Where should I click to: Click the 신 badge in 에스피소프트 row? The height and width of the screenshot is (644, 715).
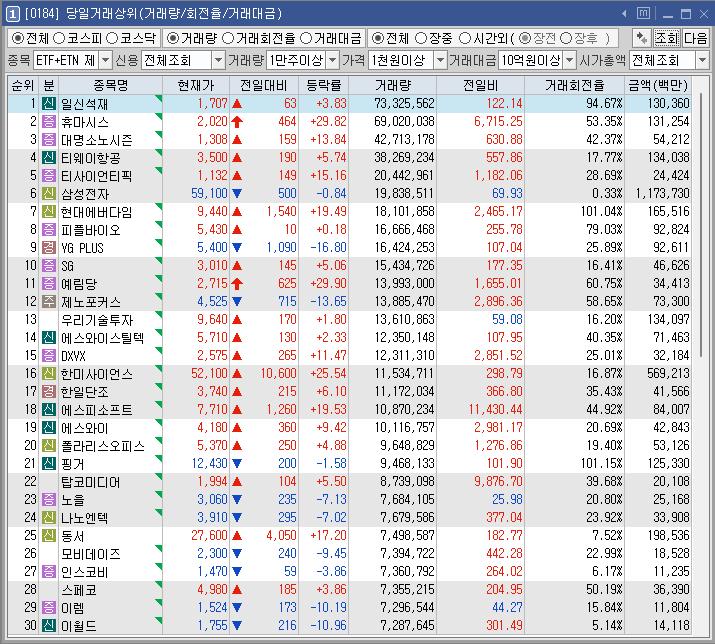tap(48, 410)
